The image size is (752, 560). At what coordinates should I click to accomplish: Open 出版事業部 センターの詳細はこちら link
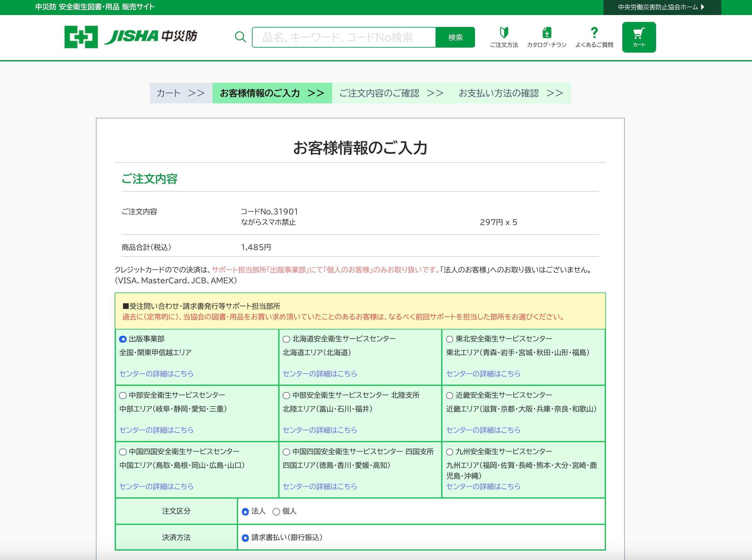coord(156,374)
